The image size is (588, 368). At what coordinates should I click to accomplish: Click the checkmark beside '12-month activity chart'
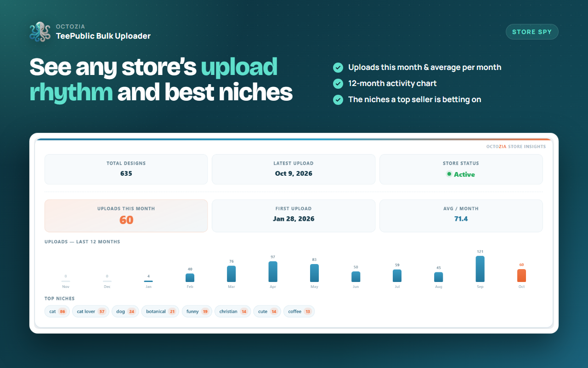(338, 84)
